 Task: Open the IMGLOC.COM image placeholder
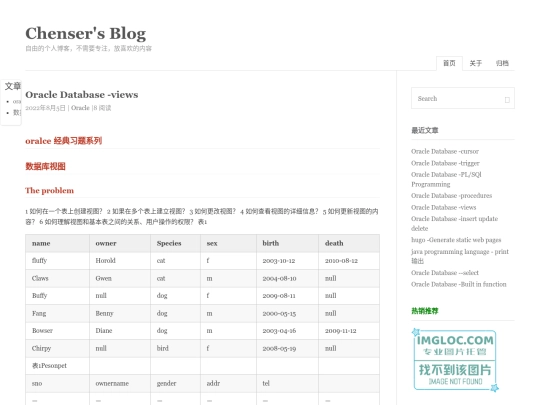455,360
